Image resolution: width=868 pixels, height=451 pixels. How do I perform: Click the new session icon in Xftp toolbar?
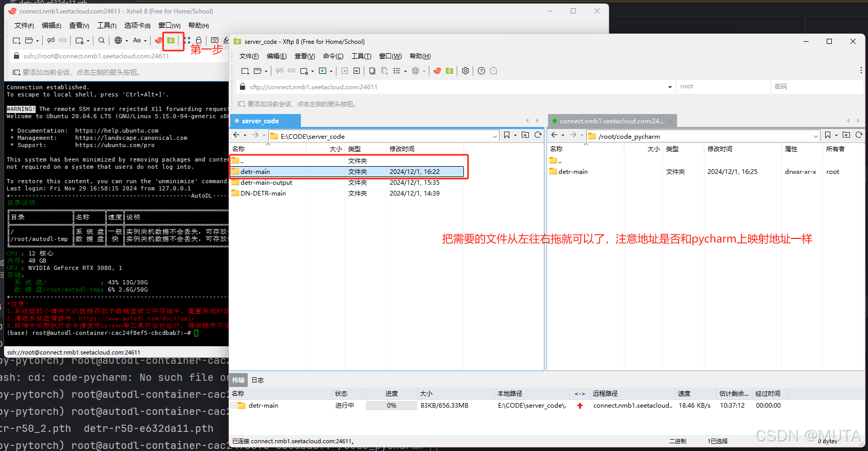pyautogui.click(x=245, y=71)
